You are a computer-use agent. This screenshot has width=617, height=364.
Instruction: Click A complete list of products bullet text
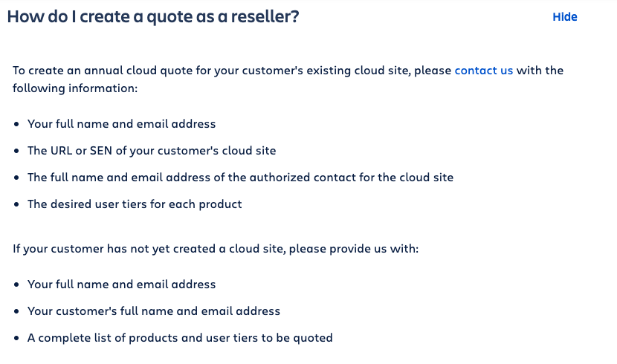coord(180,338)
